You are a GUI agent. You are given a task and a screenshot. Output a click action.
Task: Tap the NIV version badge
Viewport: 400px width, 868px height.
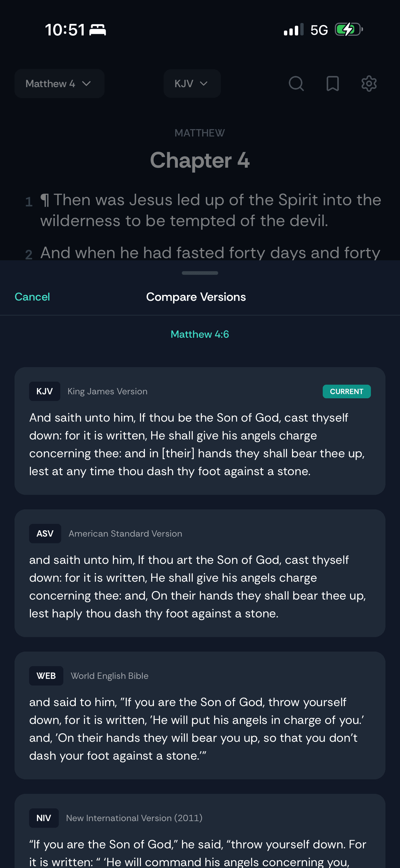44,818
